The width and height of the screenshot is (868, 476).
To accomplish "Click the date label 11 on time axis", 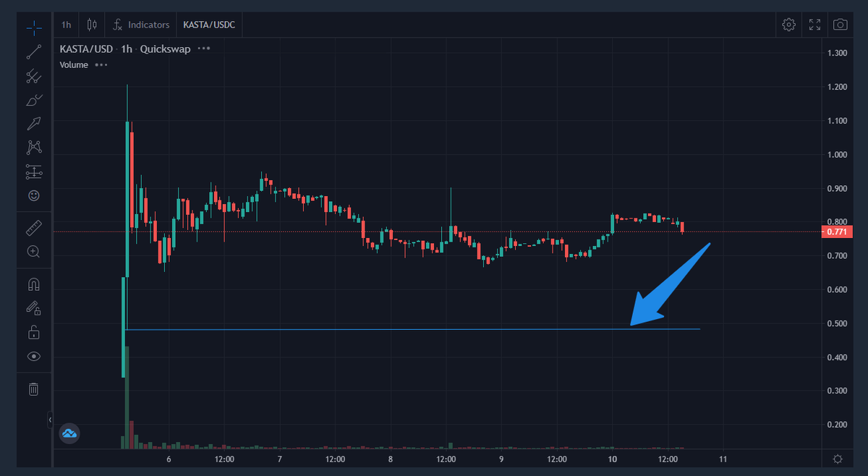I will (723, 459).
